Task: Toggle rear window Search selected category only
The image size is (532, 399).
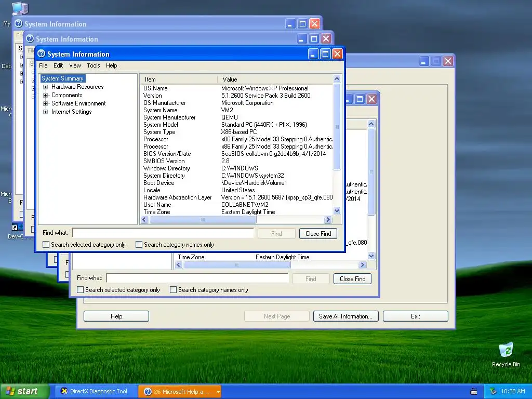Action: [x=80, y=290]
